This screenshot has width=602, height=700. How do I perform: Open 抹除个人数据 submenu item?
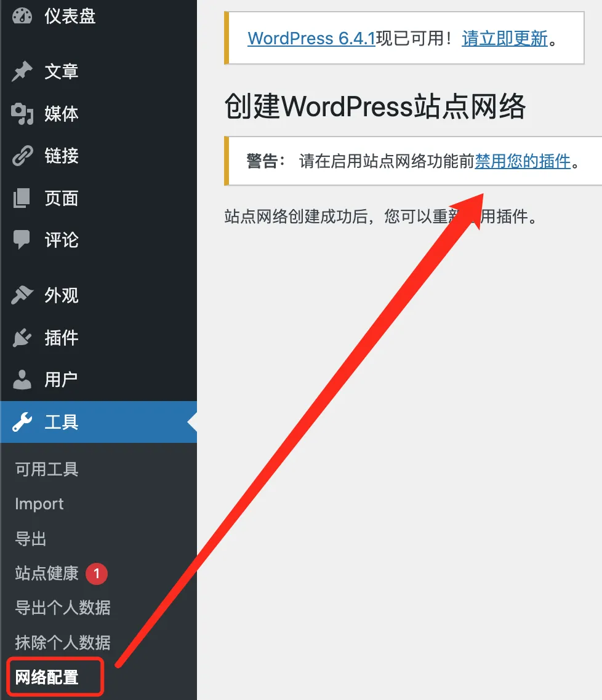(63, 642)
